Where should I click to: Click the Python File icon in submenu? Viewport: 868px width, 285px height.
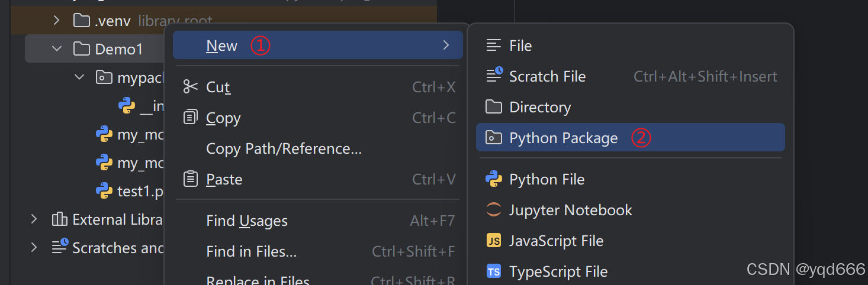point(494,179)
